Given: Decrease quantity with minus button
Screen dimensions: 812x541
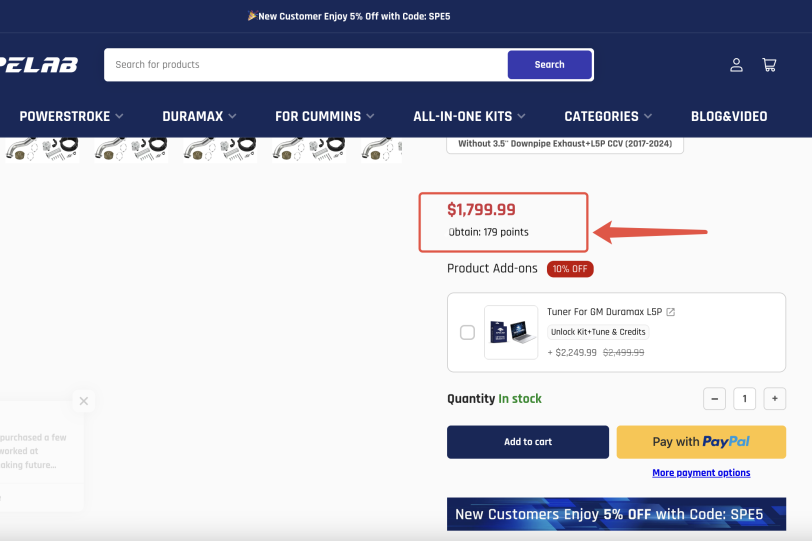Looking at the screenshot, I should (x=714, y=399).
